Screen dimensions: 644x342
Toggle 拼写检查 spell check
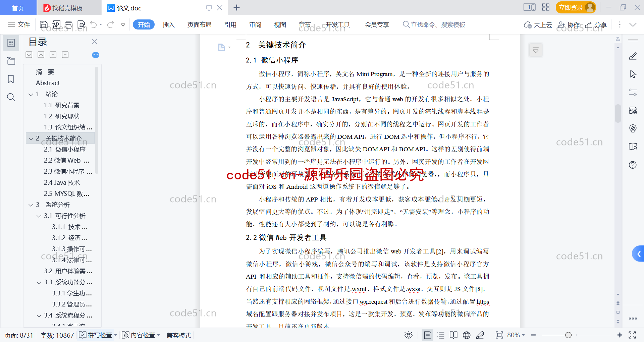(96, 335)
